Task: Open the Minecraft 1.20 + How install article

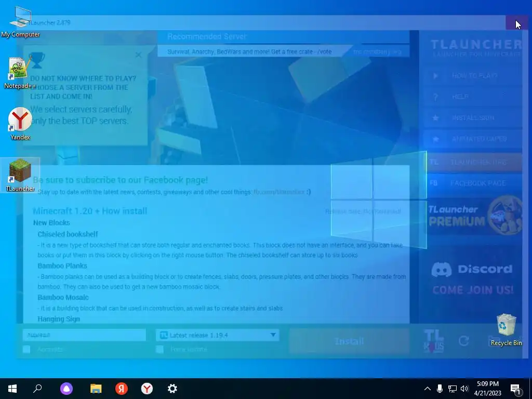Action: pos(90,211)
